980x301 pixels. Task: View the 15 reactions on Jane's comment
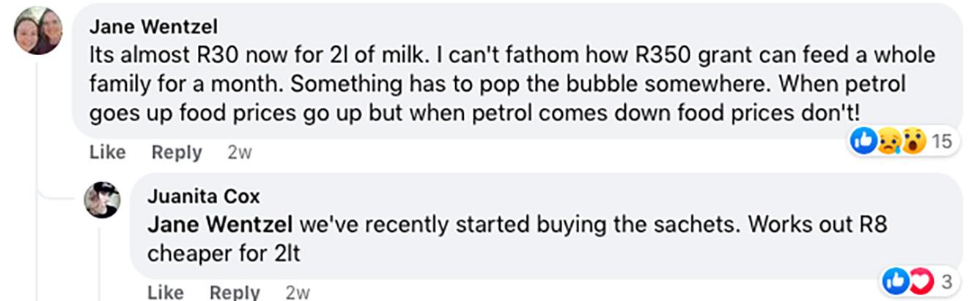942,141
